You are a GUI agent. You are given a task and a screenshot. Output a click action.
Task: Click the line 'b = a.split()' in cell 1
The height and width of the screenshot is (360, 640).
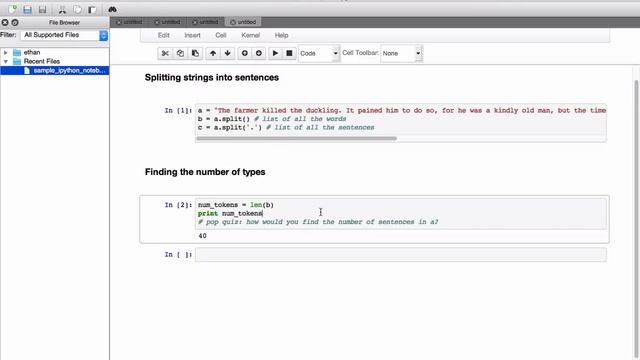272,119
